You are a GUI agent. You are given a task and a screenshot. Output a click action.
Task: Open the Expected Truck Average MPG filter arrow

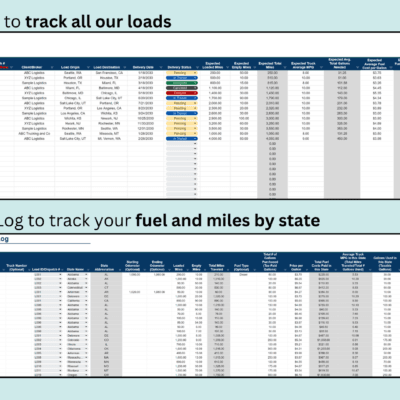click(321, 67)
